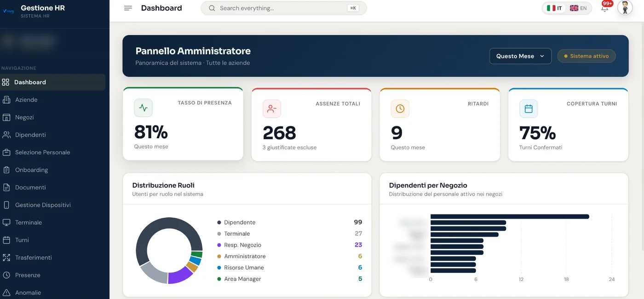Click the Ritardi clock icon on card
The image size is (644, 299).
pos(400,109)
